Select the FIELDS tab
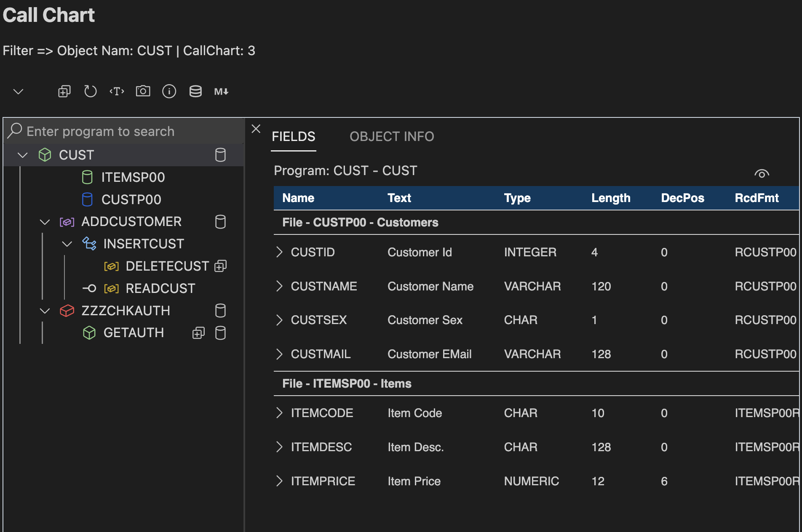Viewport: 802px width, 532px height. pos(293,137)
